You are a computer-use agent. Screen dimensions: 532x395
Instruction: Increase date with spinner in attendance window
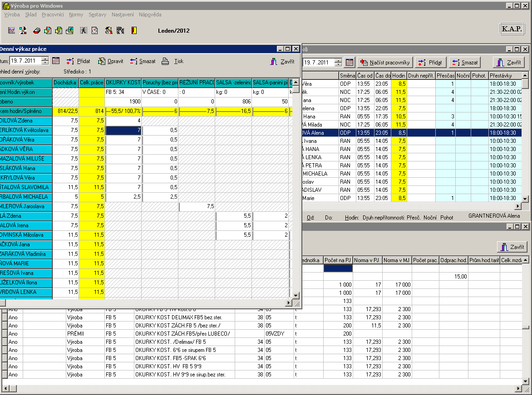(x=338, y=60)
